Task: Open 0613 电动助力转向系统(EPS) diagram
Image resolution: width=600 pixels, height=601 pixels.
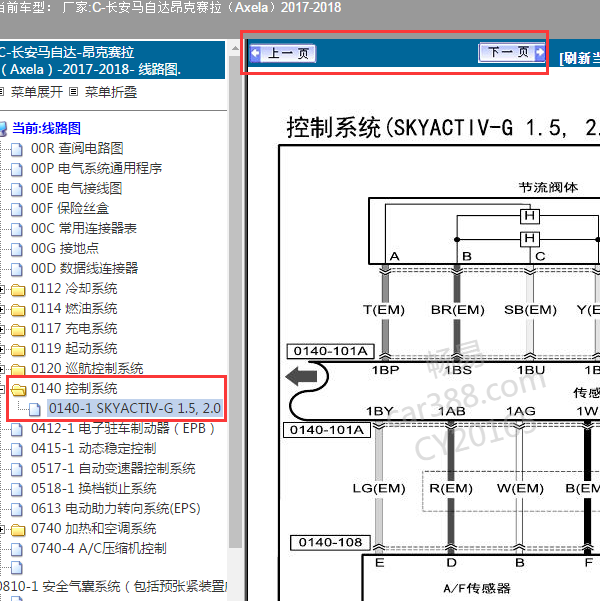Action: click(x=116, y=508)
